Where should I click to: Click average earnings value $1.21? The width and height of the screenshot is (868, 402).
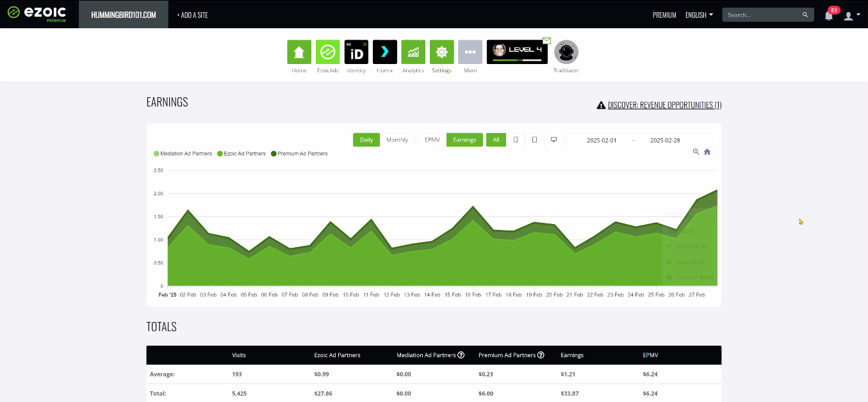[568, 374]
